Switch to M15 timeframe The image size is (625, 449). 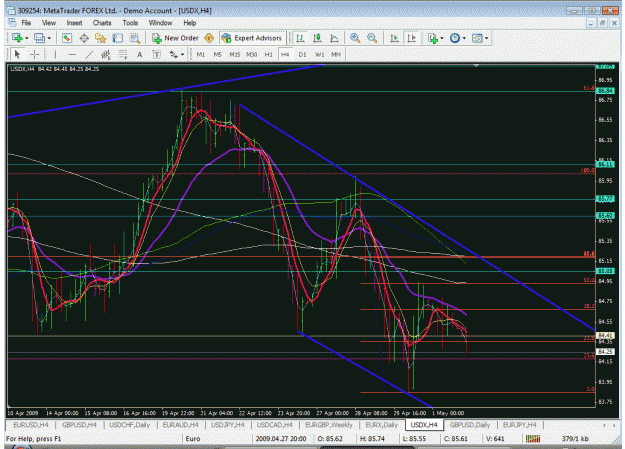click(x=235, y=55)
